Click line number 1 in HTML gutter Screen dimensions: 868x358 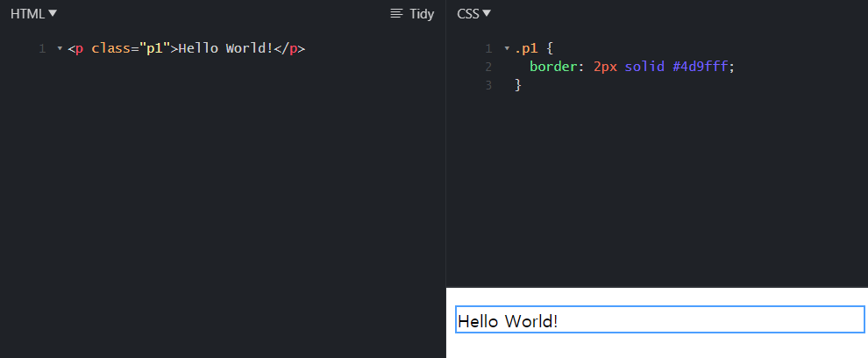click(x=42, y=49)
